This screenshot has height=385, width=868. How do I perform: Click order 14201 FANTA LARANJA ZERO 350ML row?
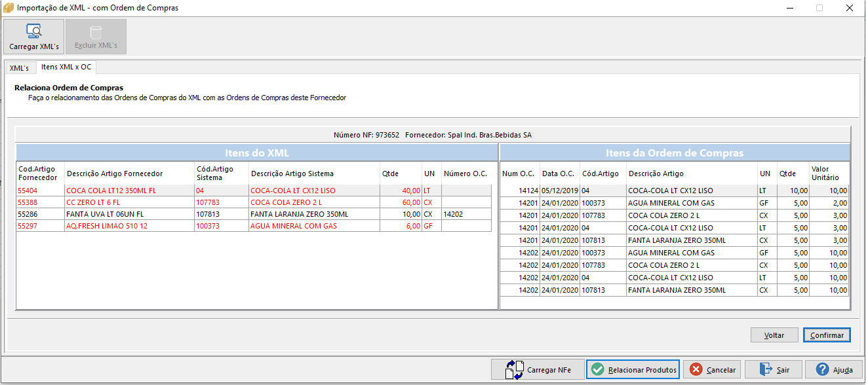675,240
